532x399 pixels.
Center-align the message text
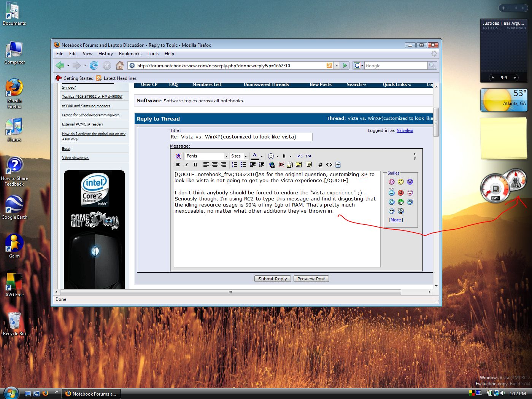[x=214, y=165]
